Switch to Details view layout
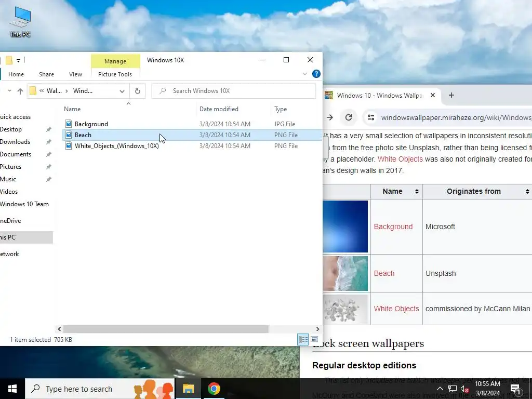This screenshot has height=399, width=532. [x=303, y=339]
